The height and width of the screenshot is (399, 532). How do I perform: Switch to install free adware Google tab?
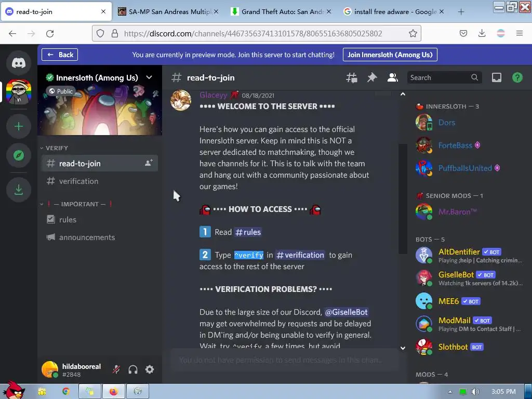tap(393, 11)
